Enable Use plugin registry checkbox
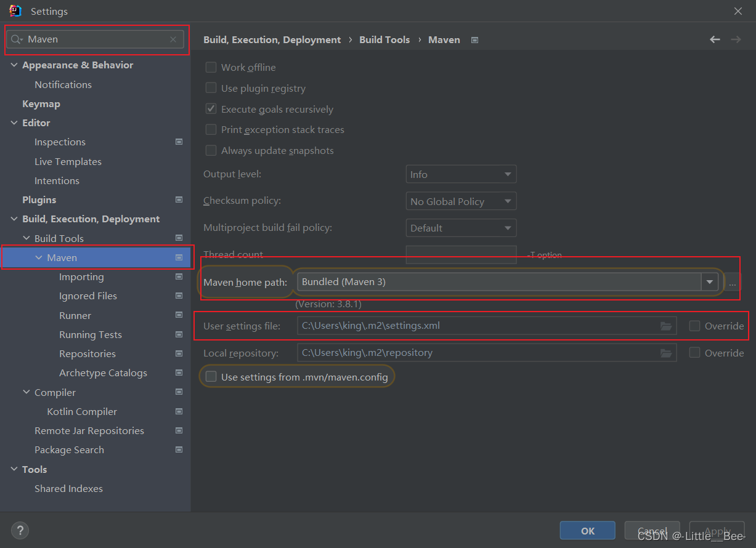Image resolution: width=756 pixels, height=548 pixels. click(x=211, y=89)
